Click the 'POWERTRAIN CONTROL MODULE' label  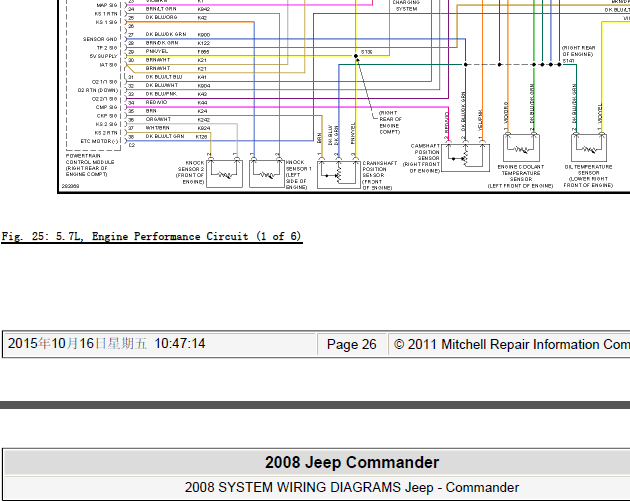point(90,159)
